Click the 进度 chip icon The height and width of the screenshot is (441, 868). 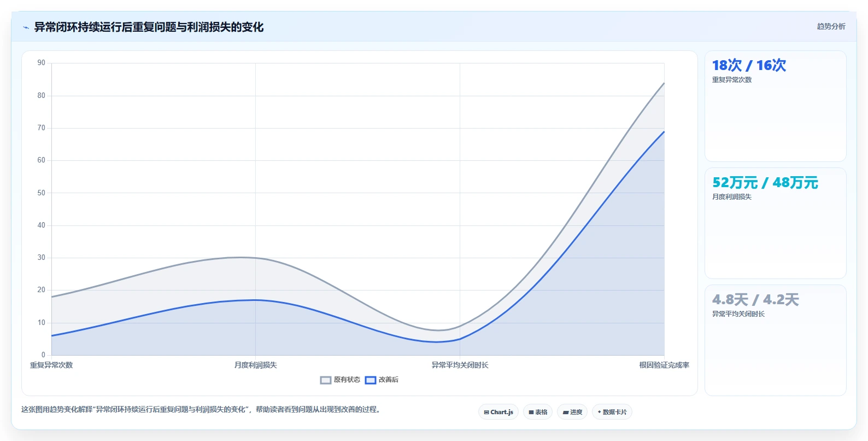coord(566,413)
